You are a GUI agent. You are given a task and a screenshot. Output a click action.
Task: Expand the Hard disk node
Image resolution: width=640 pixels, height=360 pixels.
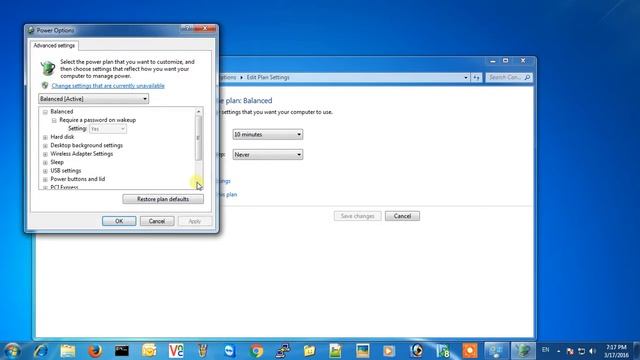[45, 137]
